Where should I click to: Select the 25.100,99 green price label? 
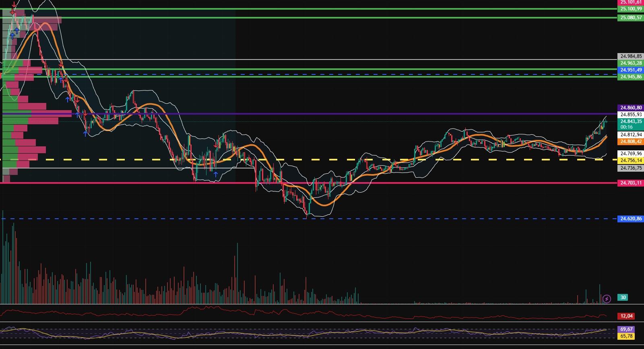pyautogui.click(x=630, y=9)
